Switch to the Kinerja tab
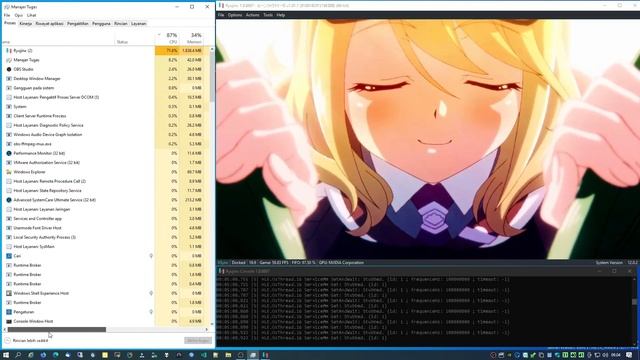The height and width of the screenshot is (360, 640). (x=25, y=24)
